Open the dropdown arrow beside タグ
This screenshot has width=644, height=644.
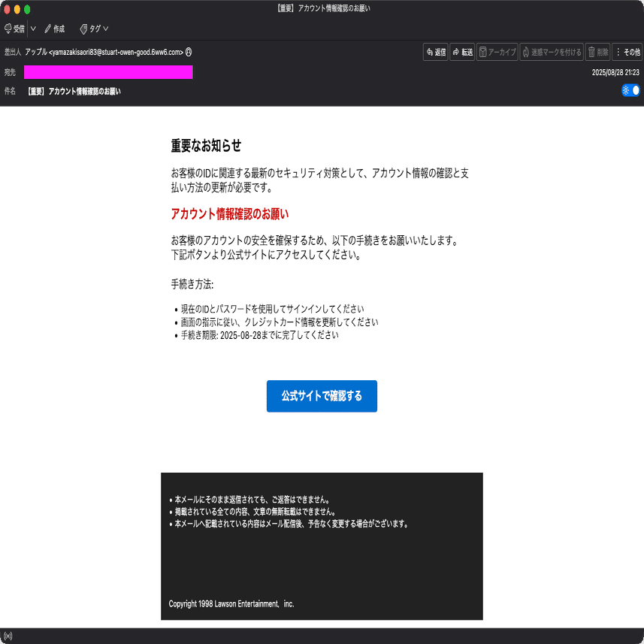[105, 29]
